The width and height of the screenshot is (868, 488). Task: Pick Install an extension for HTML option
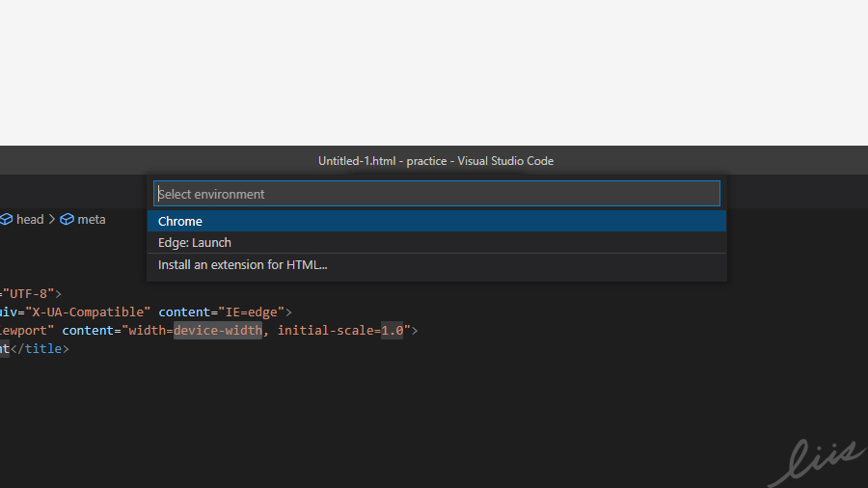pyautogui.click(x=436, y=264)
